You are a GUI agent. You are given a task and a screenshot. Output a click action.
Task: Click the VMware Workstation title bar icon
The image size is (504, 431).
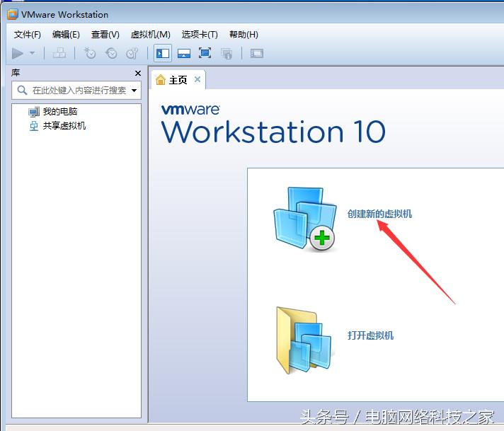pyautogui.click(x=13, y=14)
